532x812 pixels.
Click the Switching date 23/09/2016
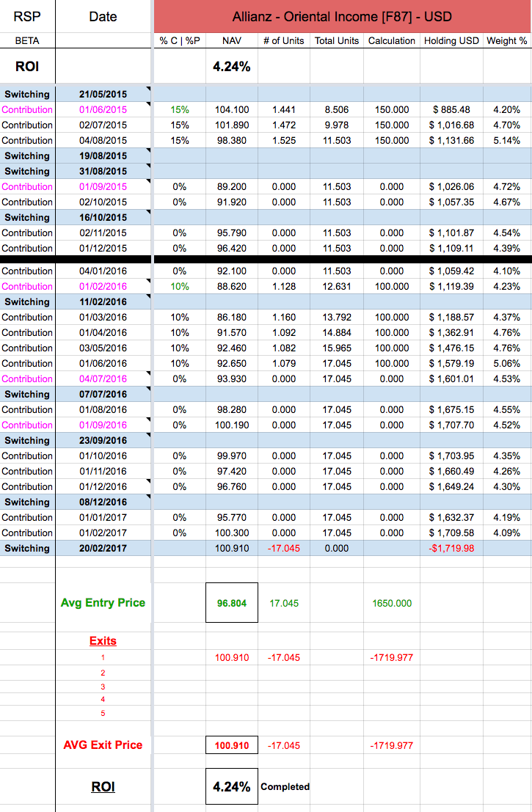coord(103,441)
